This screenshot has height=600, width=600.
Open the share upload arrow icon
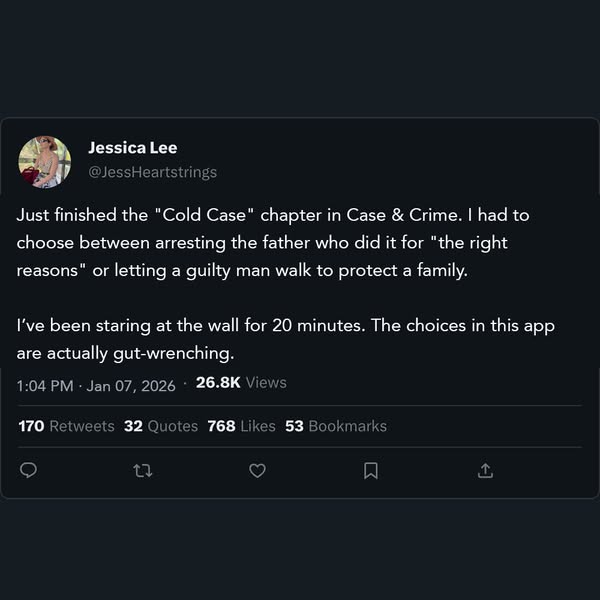coord(485,471)
